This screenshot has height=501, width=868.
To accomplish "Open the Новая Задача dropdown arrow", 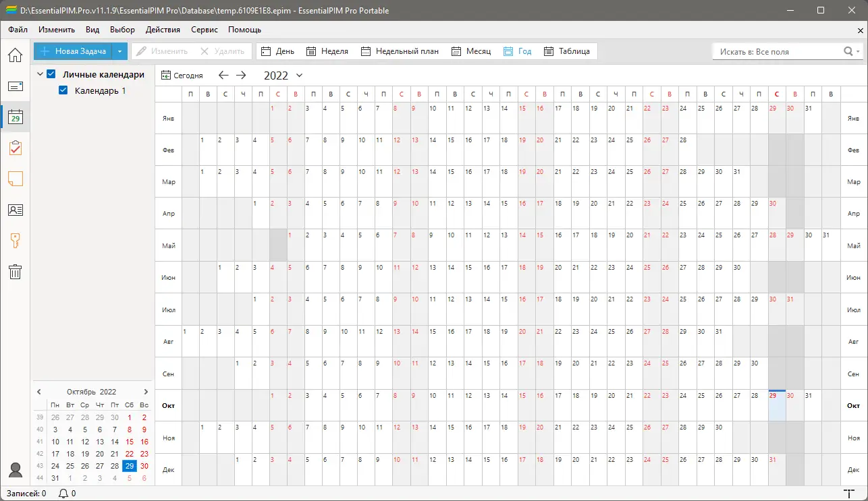I will coord(119,51).
